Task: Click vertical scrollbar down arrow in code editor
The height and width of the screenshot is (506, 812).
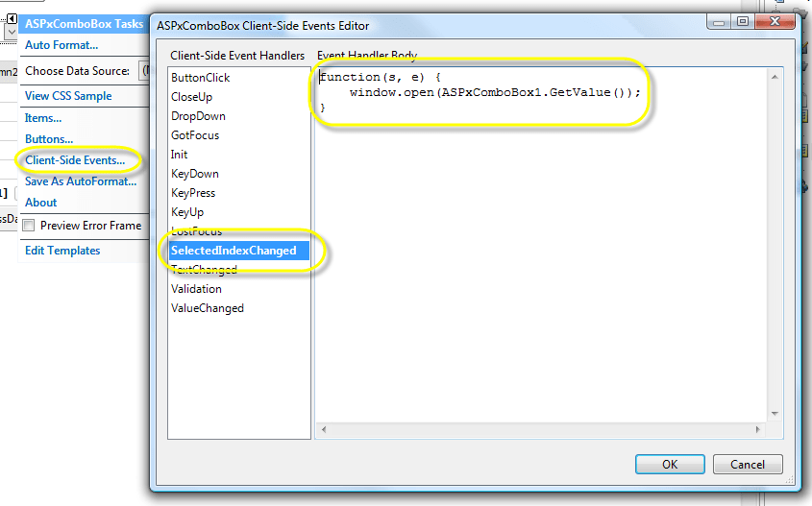Action: coord(775,414)
